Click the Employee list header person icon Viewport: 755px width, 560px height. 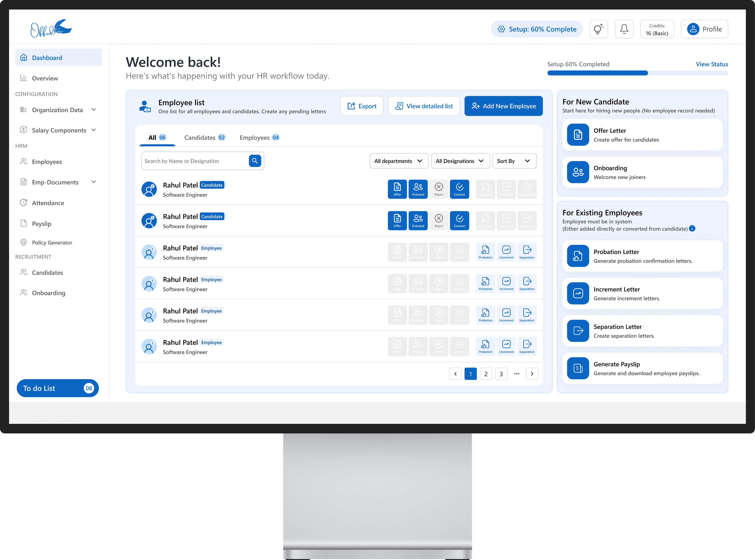145,107
